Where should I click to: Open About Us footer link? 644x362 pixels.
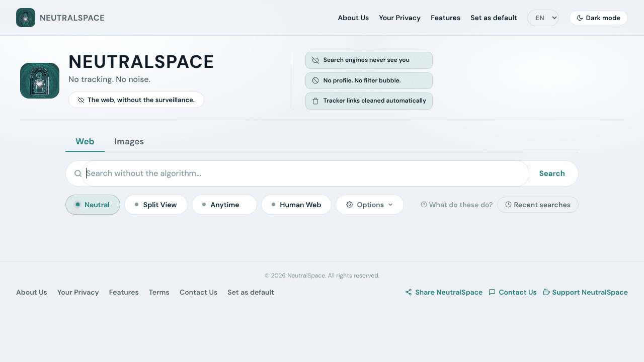[x=32, y=292]
